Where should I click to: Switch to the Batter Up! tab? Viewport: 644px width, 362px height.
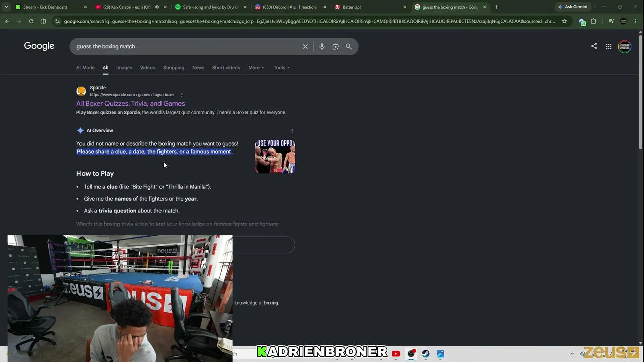coord(370,7)
